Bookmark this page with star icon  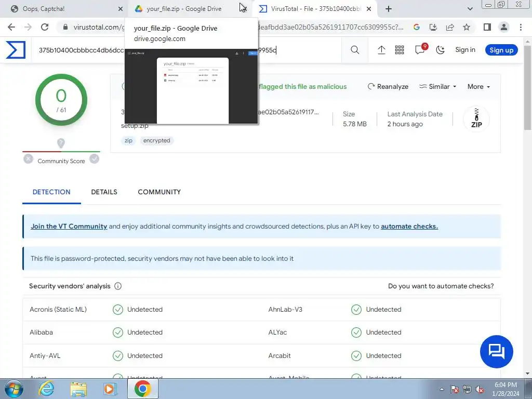pyautogui.click(x=467, y=27)
